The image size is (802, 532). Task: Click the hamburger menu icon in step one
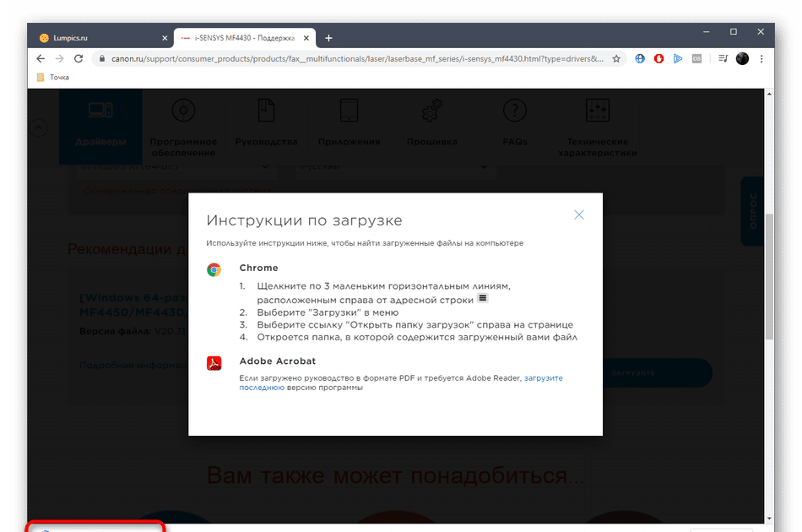point(483,298)
